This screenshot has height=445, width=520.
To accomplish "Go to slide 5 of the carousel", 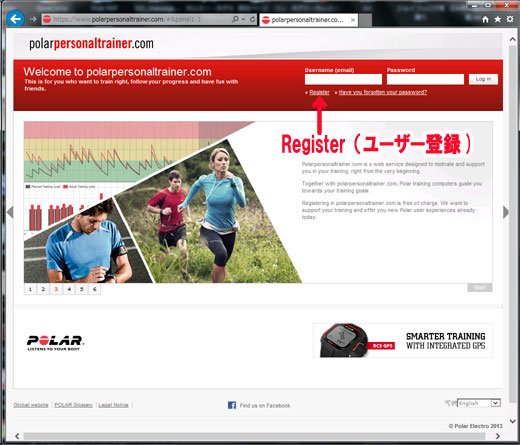I will click(x=82, y=289).
